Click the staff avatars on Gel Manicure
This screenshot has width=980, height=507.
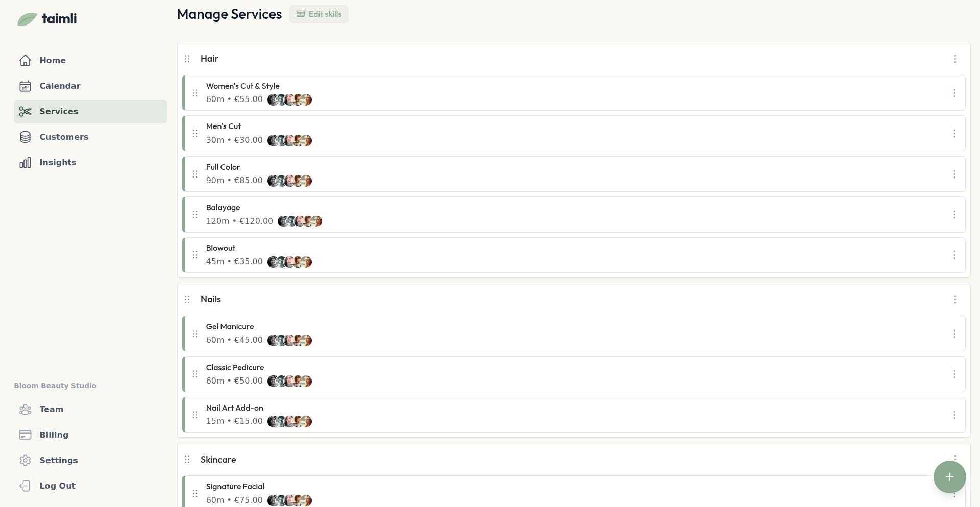point(289,341)
